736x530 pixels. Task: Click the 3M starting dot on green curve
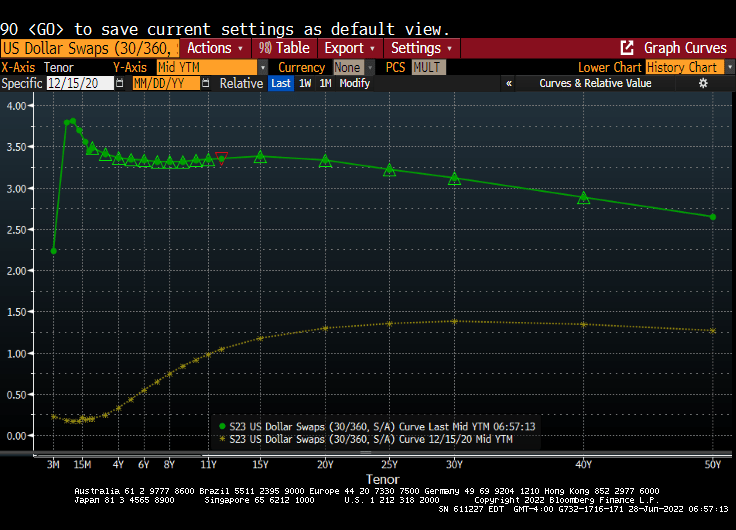(53, 250)
